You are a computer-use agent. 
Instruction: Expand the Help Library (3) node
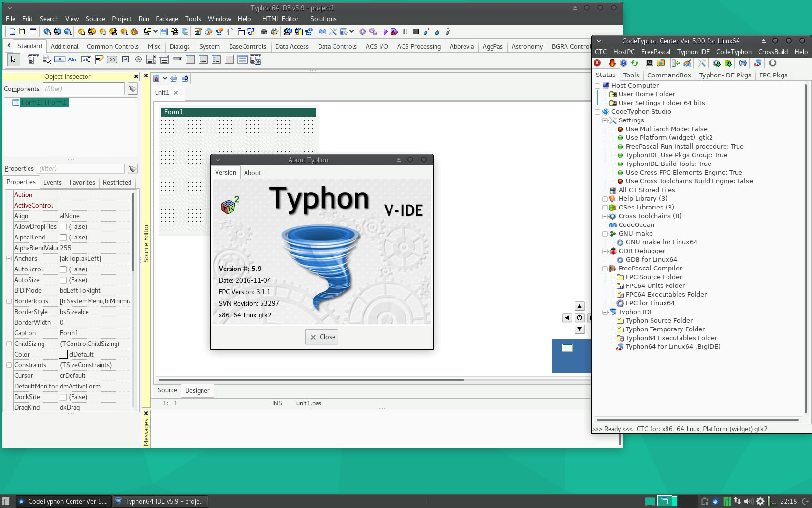(605, 199)
